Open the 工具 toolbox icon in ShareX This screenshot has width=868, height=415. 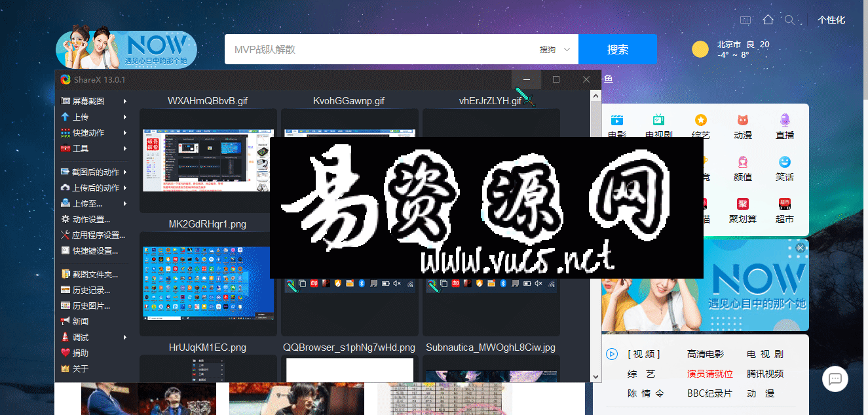click(x=65, y=148)
